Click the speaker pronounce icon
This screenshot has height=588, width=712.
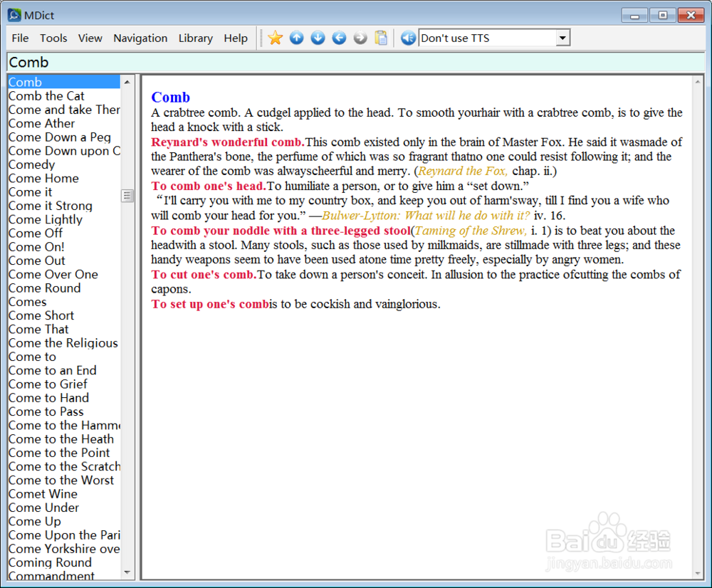(x=408, y=38)
